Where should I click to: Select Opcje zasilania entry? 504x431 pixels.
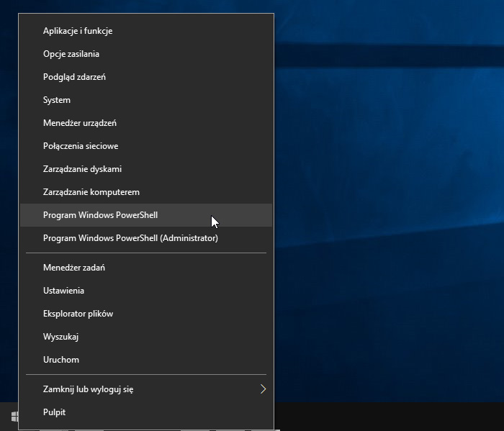(x=146, y=54)
